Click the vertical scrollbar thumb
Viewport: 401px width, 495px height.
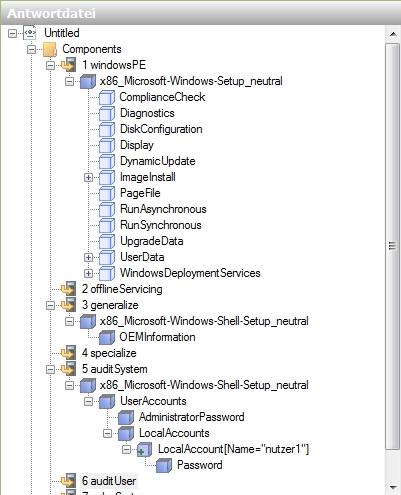[x=393, y=246]
